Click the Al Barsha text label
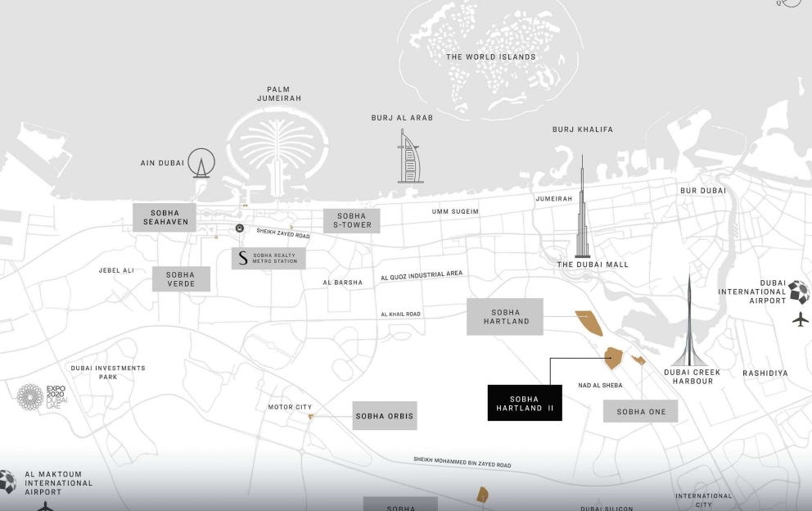The height and width of the screenshot is (511, 812). click(343, 283)
